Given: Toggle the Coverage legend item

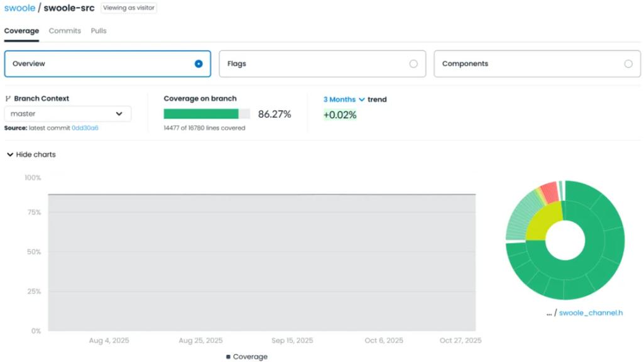Looking at the screenshot, I should point(246,357).
